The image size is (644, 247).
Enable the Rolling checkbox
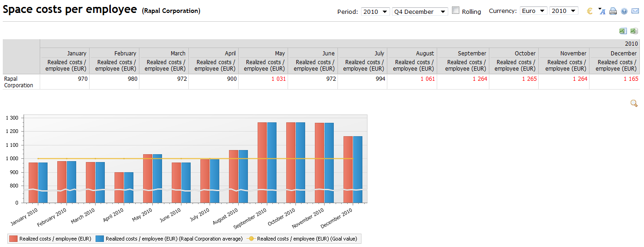click(x=456, y=11)
